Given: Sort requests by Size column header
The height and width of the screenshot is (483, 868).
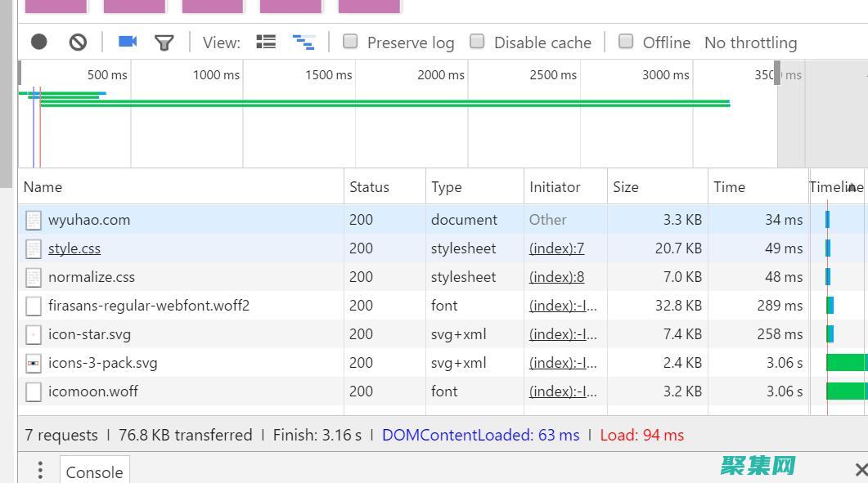Looking at the screenshot, I should [626, 187].
